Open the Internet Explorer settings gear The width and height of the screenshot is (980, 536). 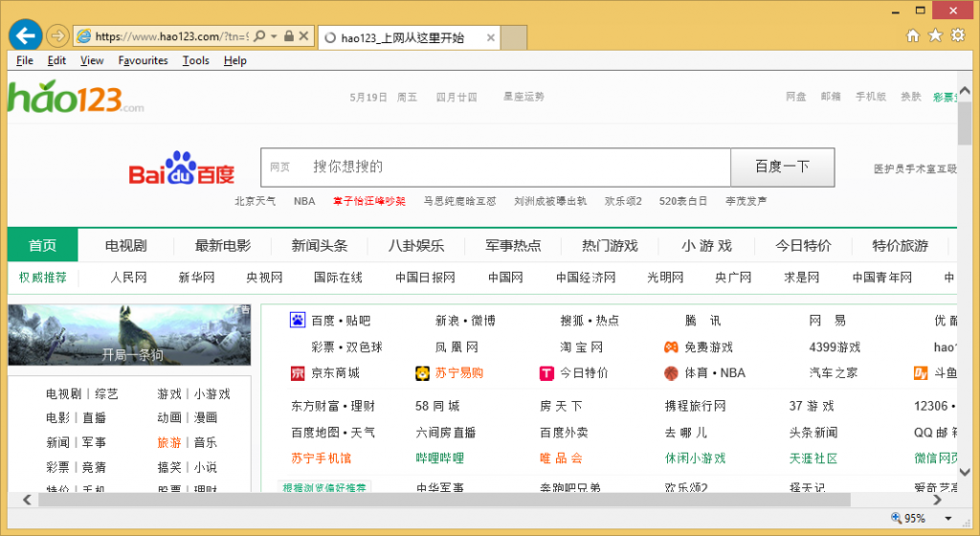point(958,36)
